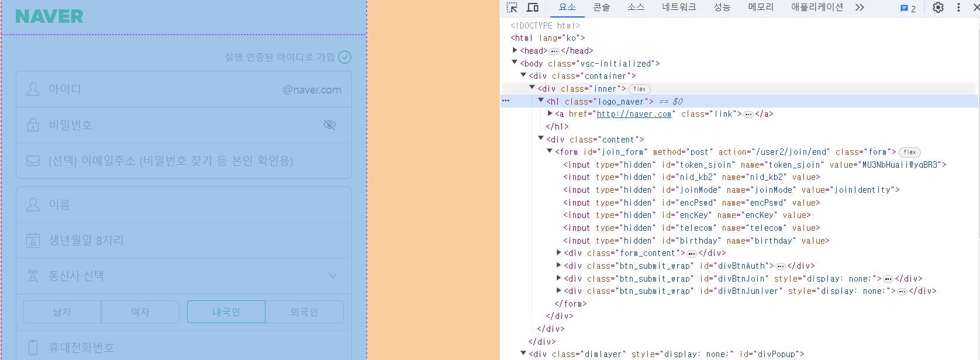
Task: Select the html lang="ko" row
Action: (548, 38)
